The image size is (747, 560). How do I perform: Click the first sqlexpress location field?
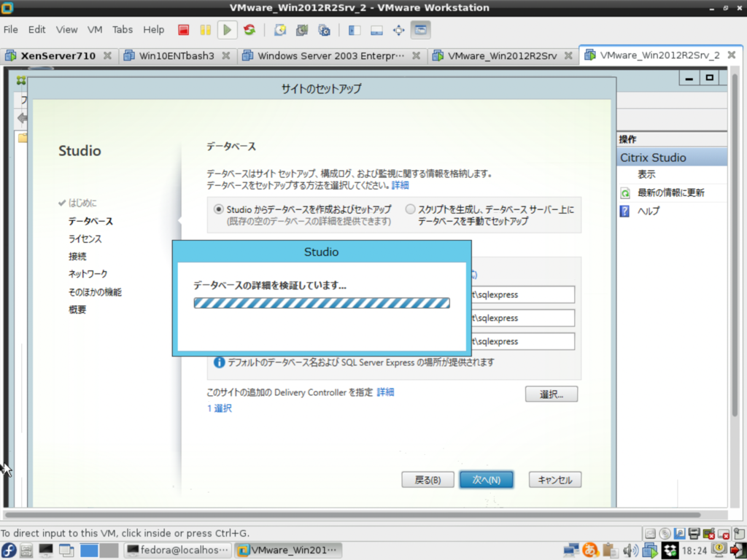tap(522, 295)
